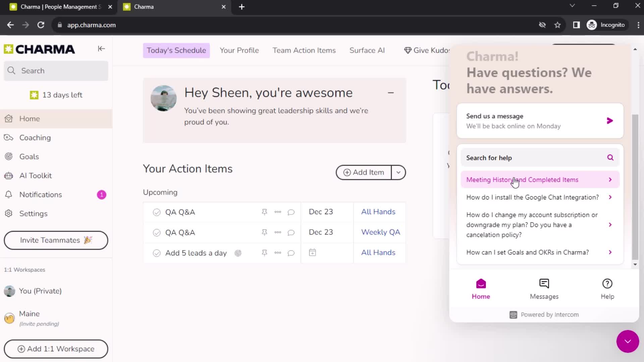Screen dimensions: 644x362
Task: Click Send us a message button
Action: 540,121
